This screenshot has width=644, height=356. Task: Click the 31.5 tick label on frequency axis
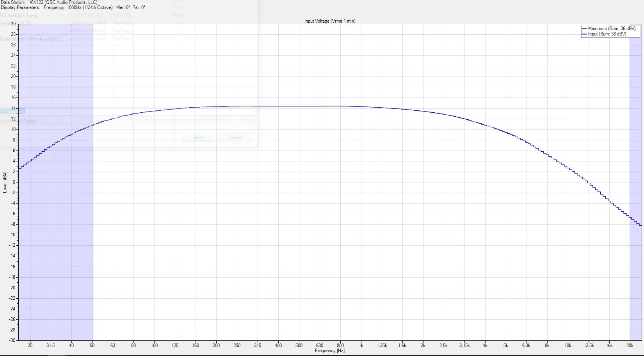coord(51,345)
